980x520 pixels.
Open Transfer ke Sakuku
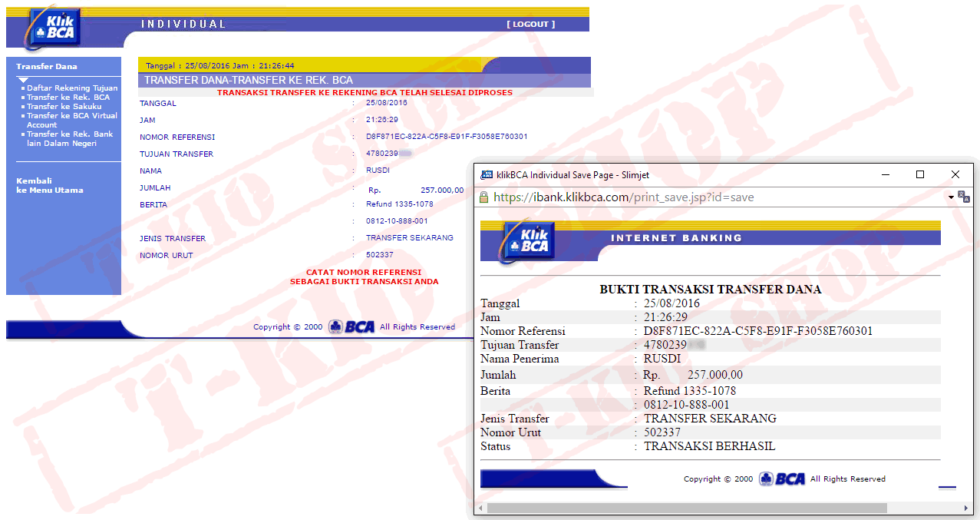tap(64, 107)
